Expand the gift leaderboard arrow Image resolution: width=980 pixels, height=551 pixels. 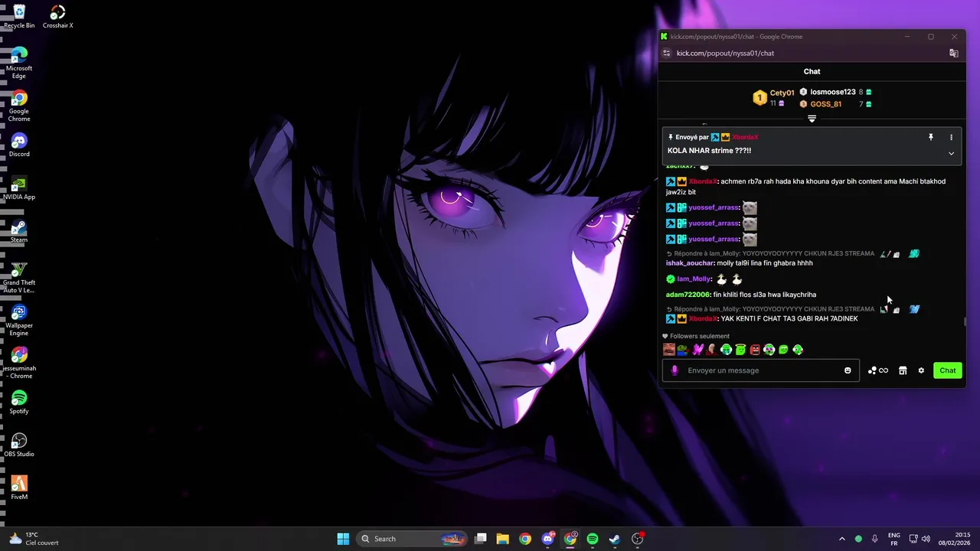tap(812, 119)
